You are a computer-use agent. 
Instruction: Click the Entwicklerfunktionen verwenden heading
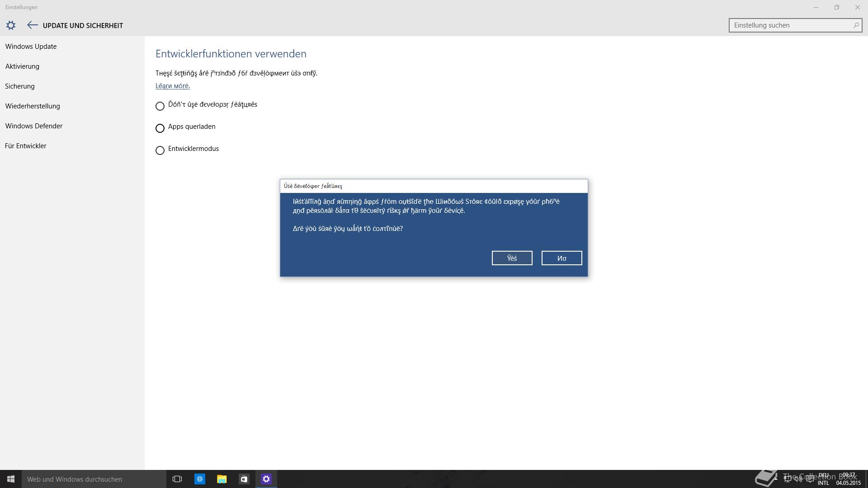pos(231,54)
